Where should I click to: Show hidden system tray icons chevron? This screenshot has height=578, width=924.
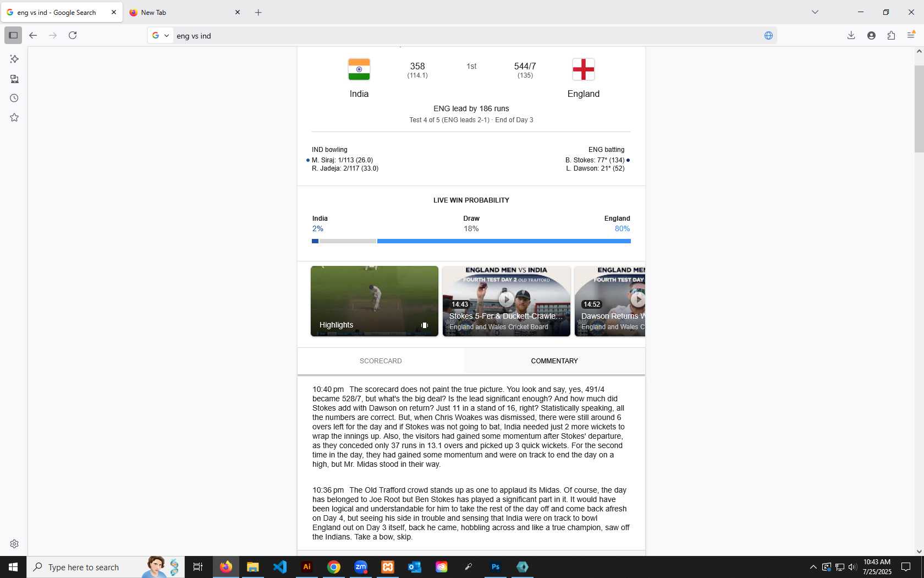point(813,567)
